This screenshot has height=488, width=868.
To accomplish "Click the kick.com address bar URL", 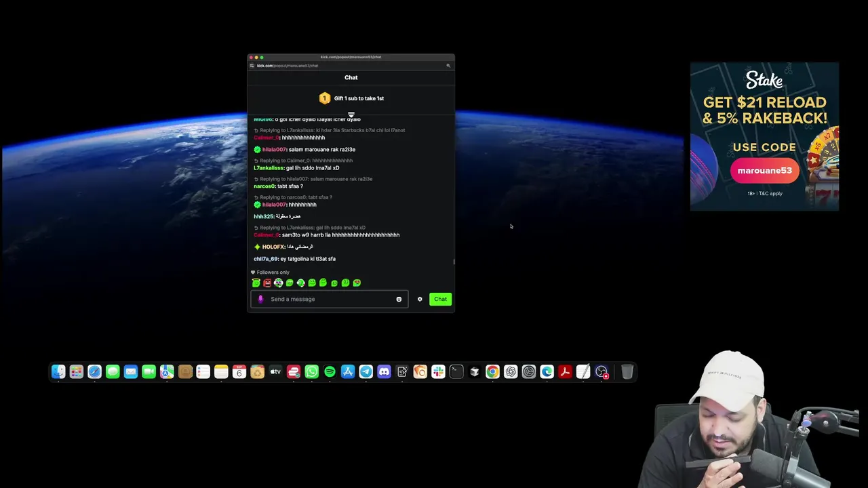I will [288, 66].
